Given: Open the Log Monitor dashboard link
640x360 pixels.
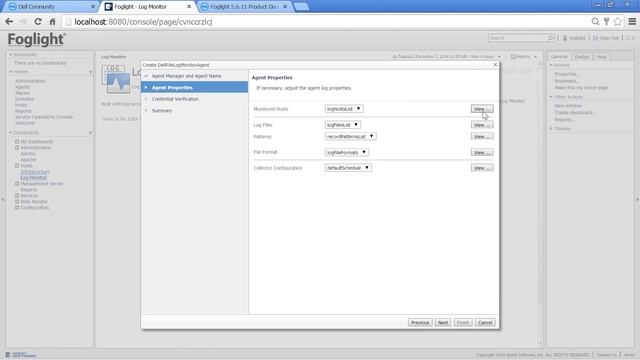Looking at the screenshot, I should click(x=33, y=178).
